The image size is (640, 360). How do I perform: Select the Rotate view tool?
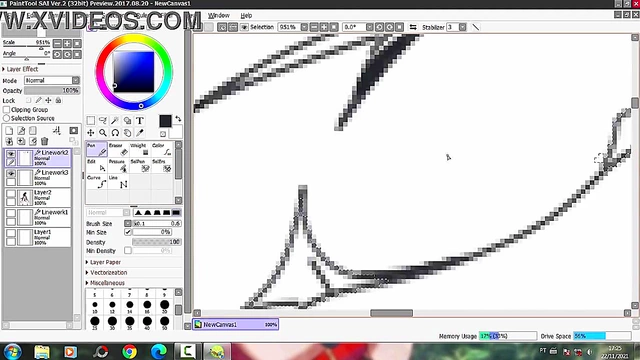click(115, 133)
